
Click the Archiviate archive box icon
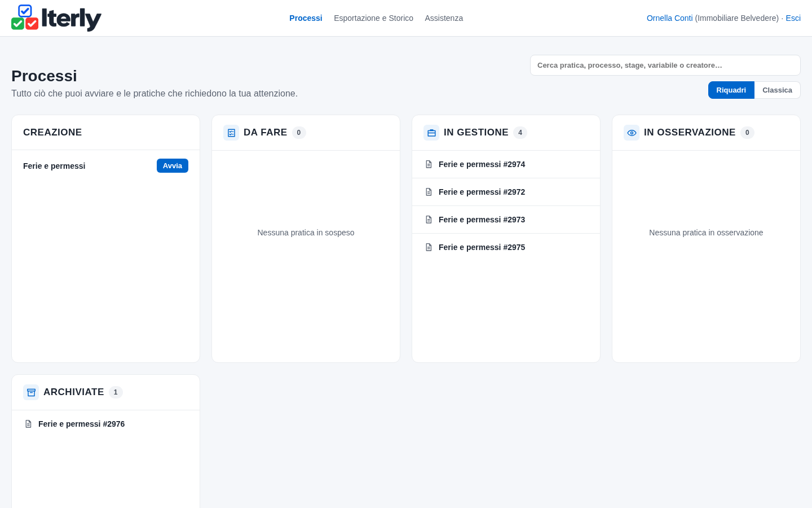[x=31, y=392]
